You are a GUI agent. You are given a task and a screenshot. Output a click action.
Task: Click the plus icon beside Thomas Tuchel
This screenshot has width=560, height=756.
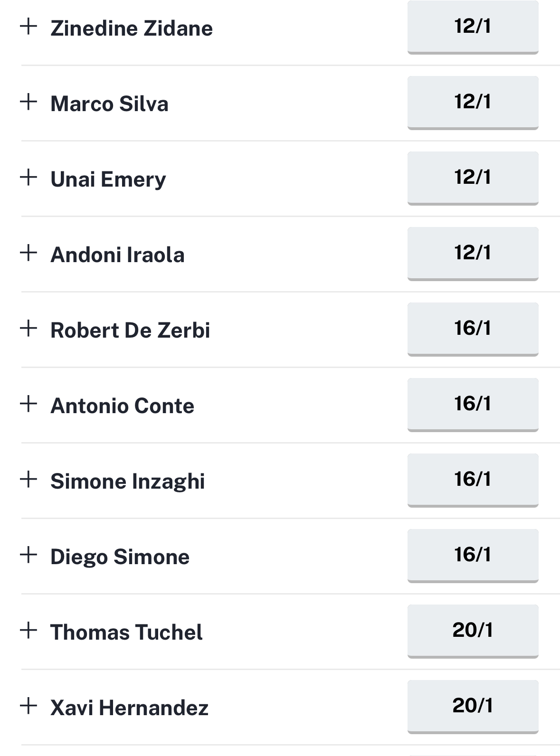(x=28, y=630)
